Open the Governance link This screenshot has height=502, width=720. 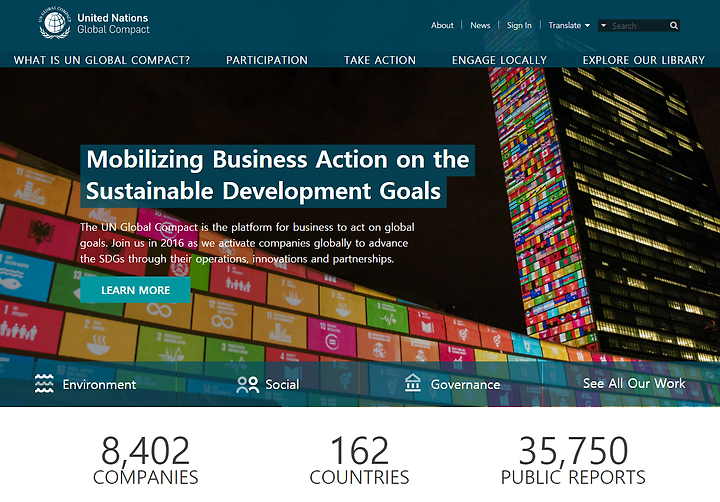(465, 384)
